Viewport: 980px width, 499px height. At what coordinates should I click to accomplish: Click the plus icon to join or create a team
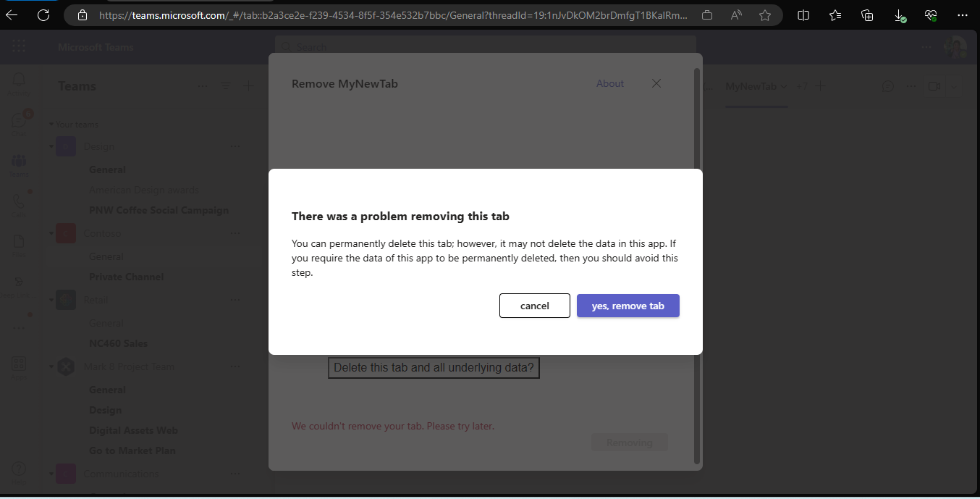tap(248, 85)
